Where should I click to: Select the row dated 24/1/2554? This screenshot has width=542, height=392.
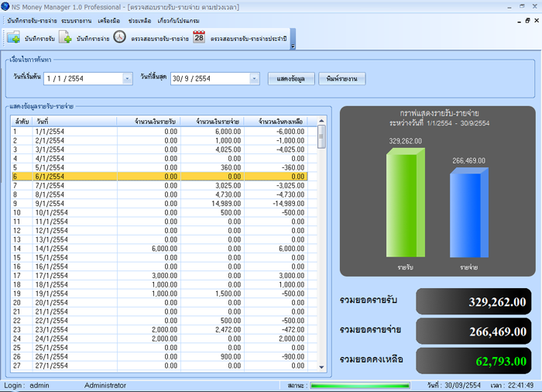[160, 339]
